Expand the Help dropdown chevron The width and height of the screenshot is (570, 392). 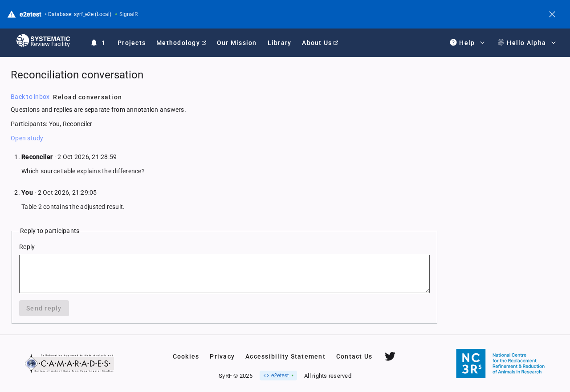pyautogui.click(x=482, y=43)
